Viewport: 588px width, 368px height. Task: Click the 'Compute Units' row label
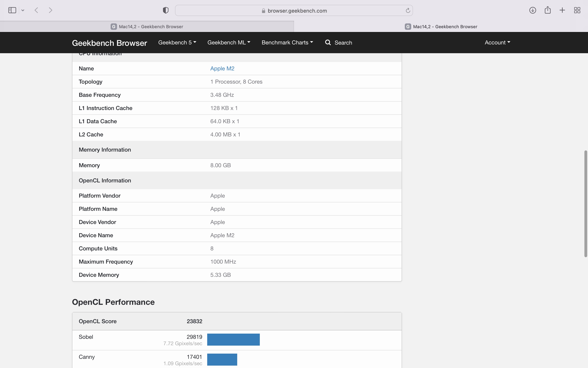[x=98, y=248]
